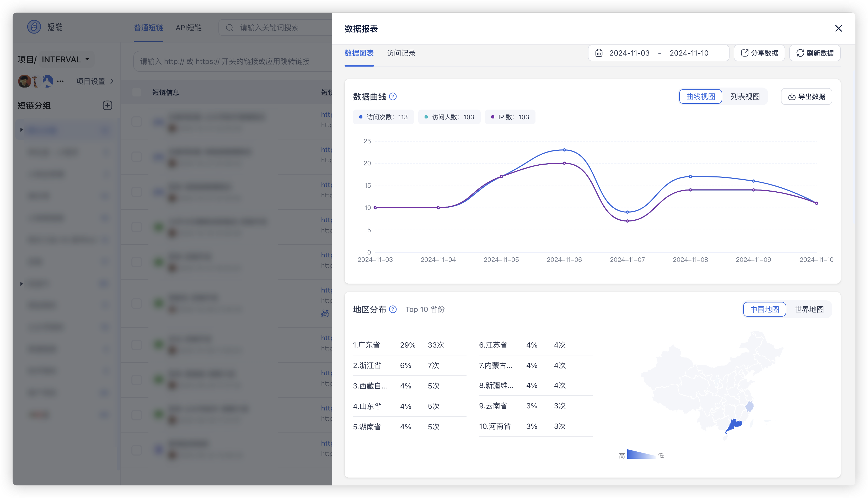Click the 导出数据 button
Screen dimensions: 868x498
[806, 97]
